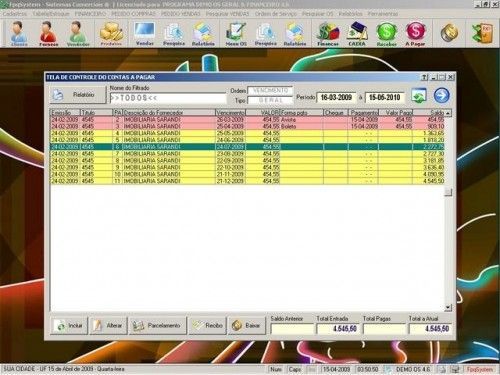
Task: Open the Nova OS toolbar icon
Action: pyautogui.click(x=236, y=33)
